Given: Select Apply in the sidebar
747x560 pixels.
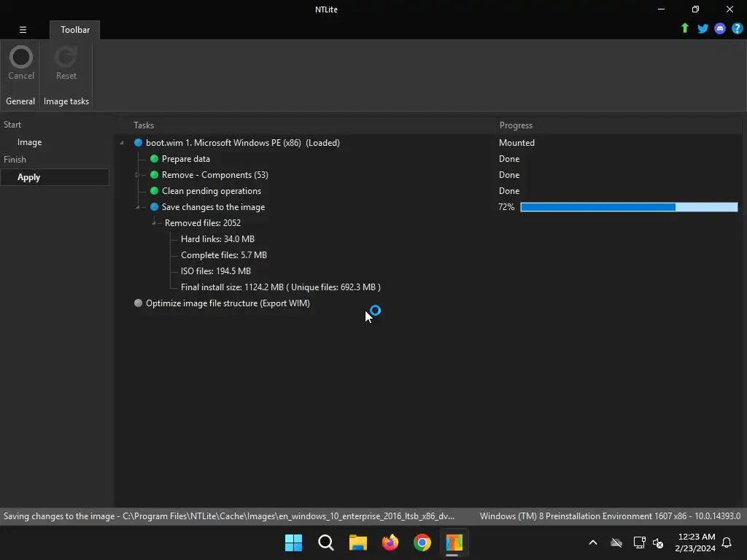Looking at the screenshot, I should point(54,177).
